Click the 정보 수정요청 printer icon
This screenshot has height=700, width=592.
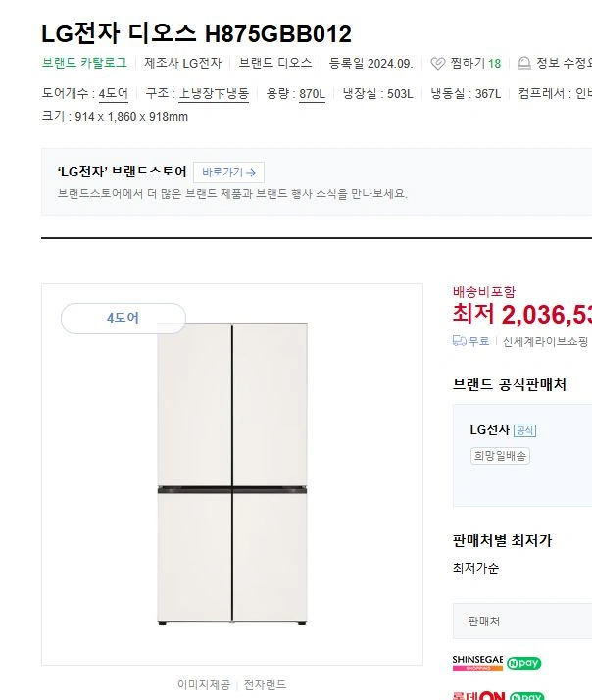524,63
